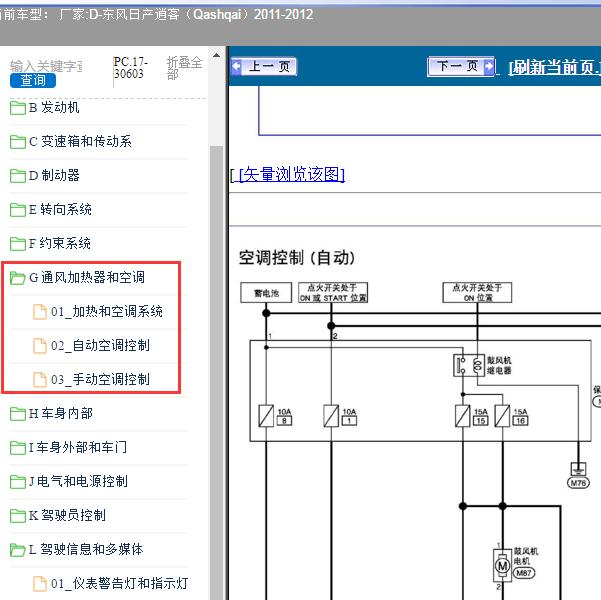Click the blower relay symbol in diagram

pyautogui.click(x=469, y=365)
